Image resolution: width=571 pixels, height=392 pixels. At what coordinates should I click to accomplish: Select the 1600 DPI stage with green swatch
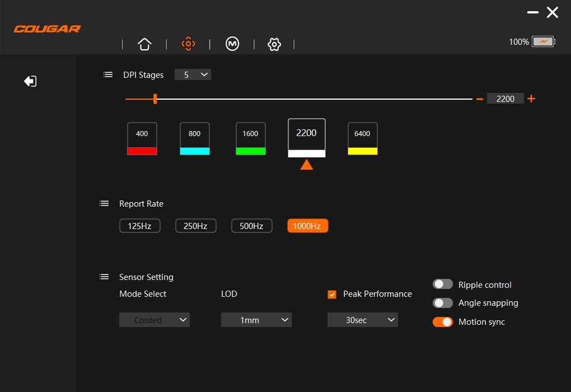[250, 138]
